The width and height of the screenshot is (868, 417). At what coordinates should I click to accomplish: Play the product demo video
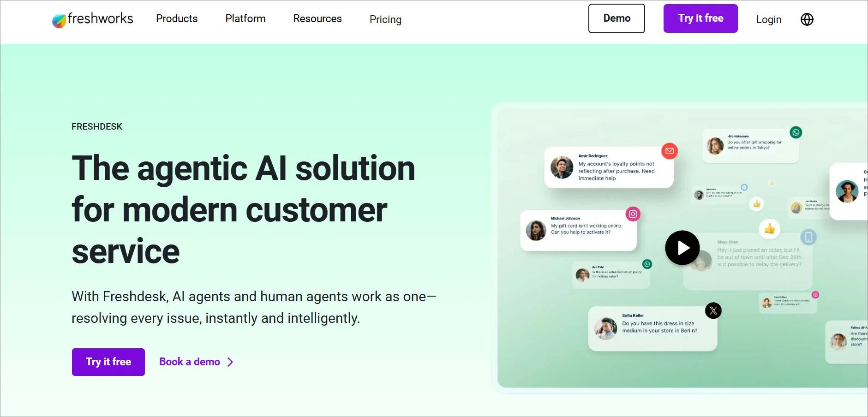[x=682, y=248]
